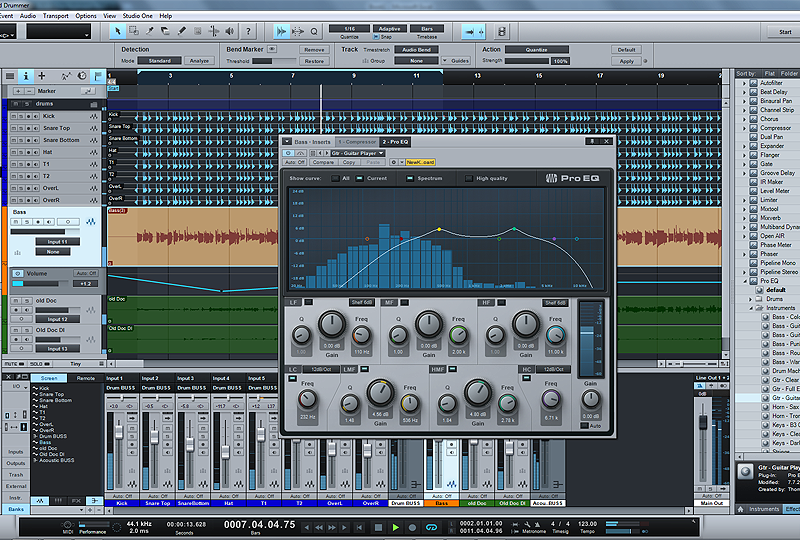
Task: Check the All show curve option
Action: point(333,178)
